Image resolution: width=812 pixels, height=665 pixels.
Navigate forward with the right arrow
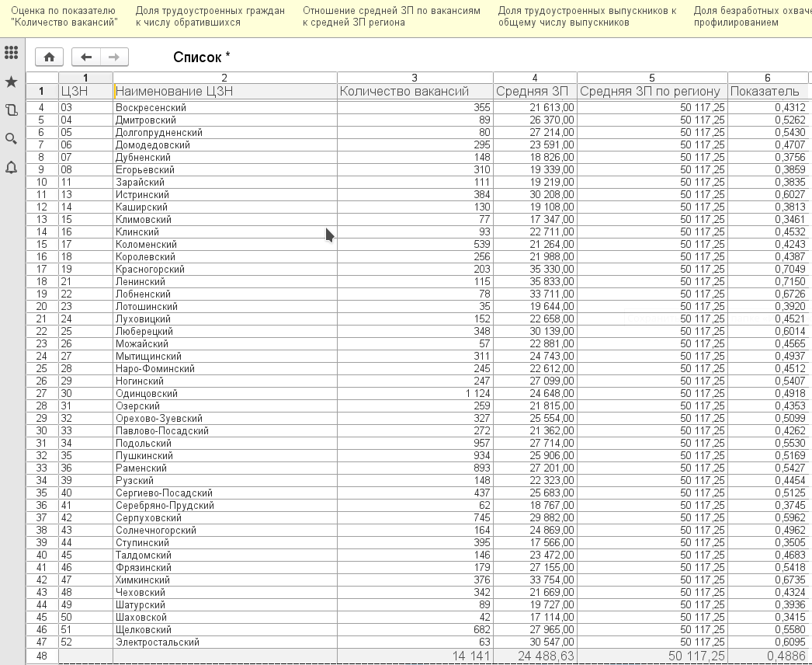pos(113,57)
